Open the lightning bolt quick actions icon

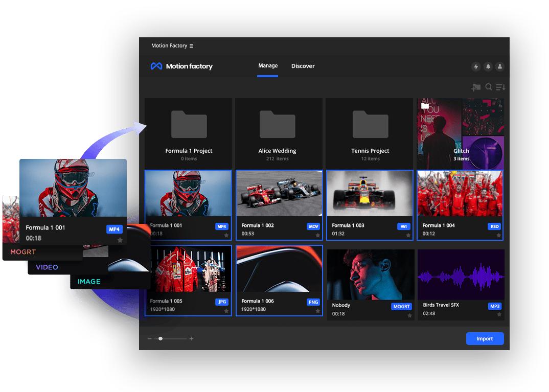(476, 66)
